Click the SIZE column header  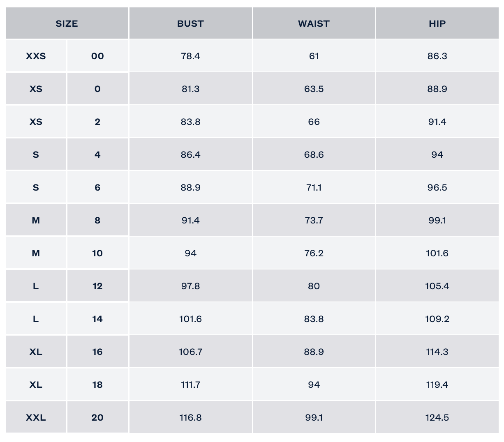pyautogui.click(x=67, y=23)
